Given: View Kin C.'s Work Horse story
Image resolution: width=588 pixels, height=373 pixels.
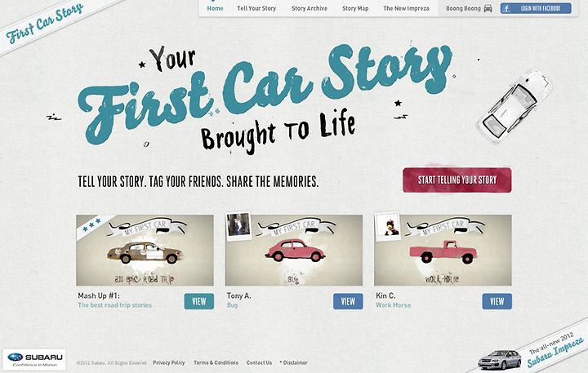Looking at the screenshot, I should pyautogui.click(x=497, y=301).
